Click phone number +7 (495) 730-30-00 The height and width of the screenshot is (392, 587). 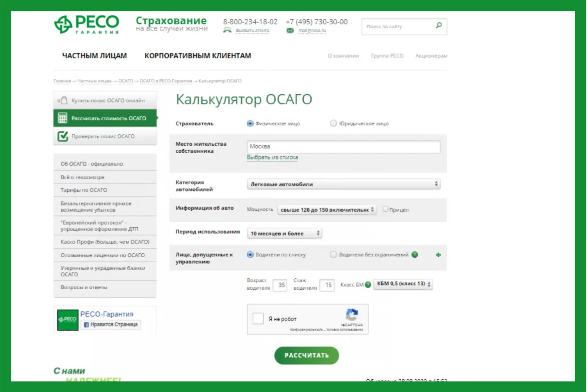pyautogui.click(x=317, y=22)
